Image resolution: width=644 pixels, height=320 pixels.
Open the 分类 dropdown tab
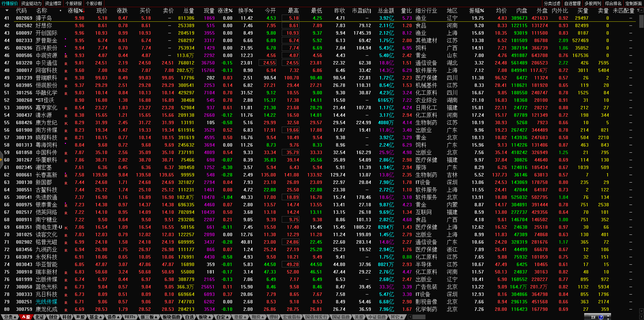(10, 317)
